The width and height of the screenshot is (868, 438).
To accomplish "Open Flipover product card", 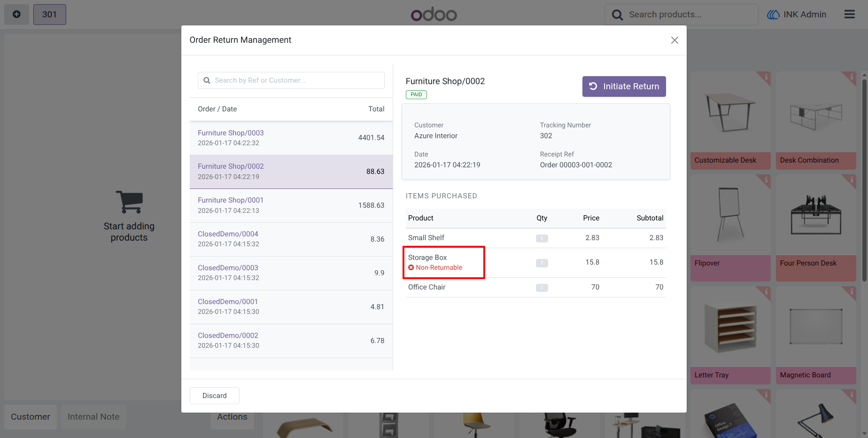I will (x=730, y=228).
